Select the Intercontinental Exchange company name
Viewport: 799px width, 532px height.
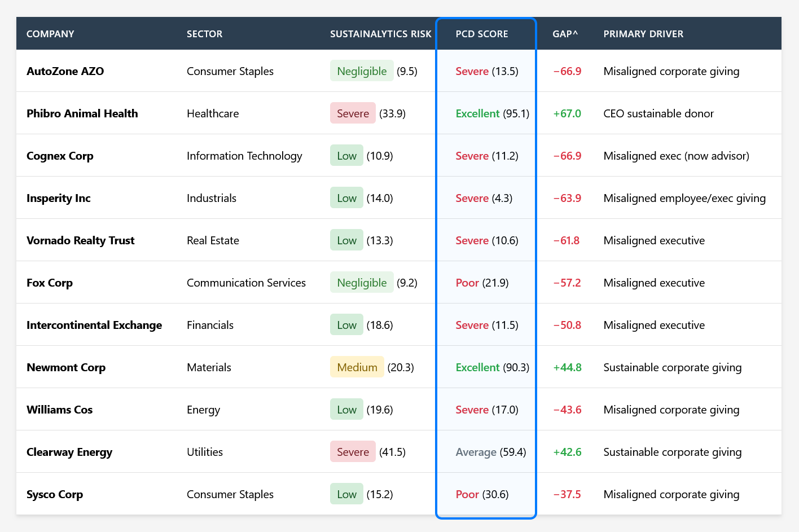point(94,325)
